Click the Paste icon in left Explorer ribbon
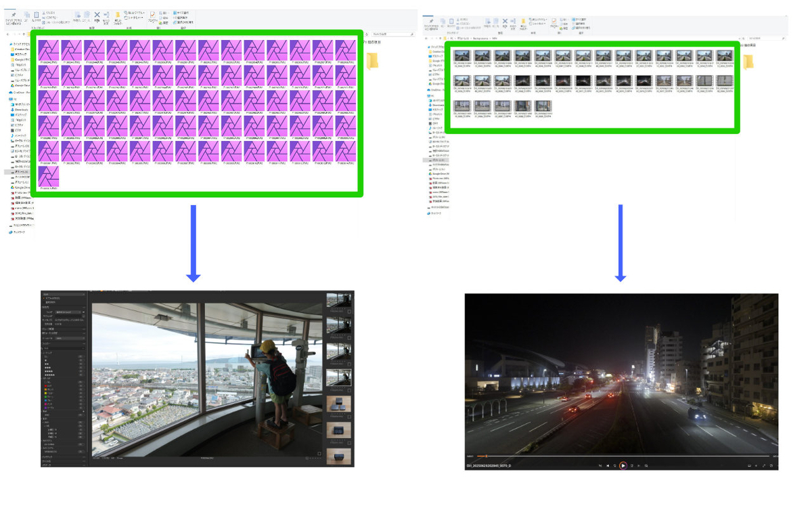812x508 pixels. pos(36,15)
